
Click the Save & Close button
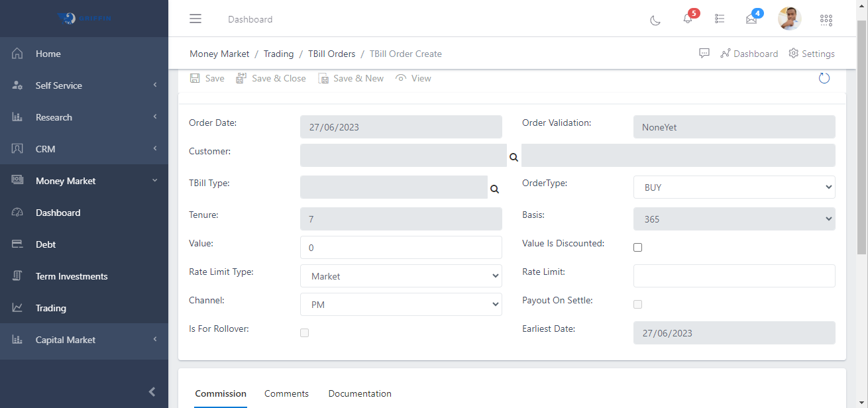click(271, 78)
